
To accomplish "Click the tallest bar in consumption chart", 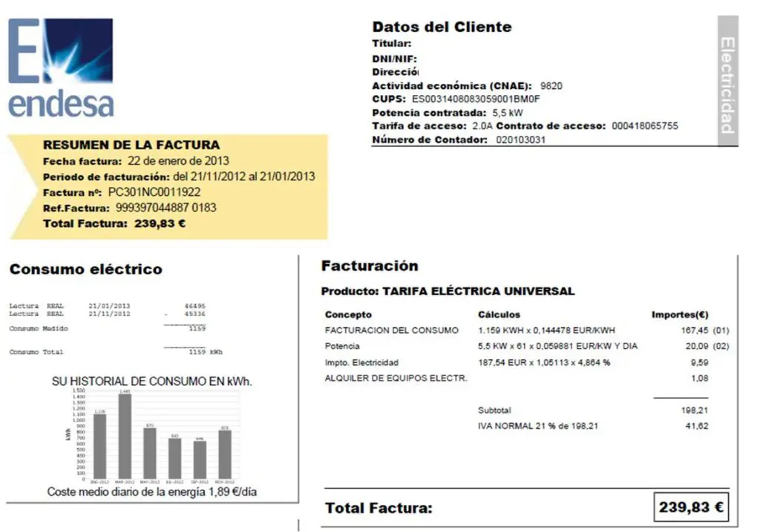I will (x=125, y=436).
